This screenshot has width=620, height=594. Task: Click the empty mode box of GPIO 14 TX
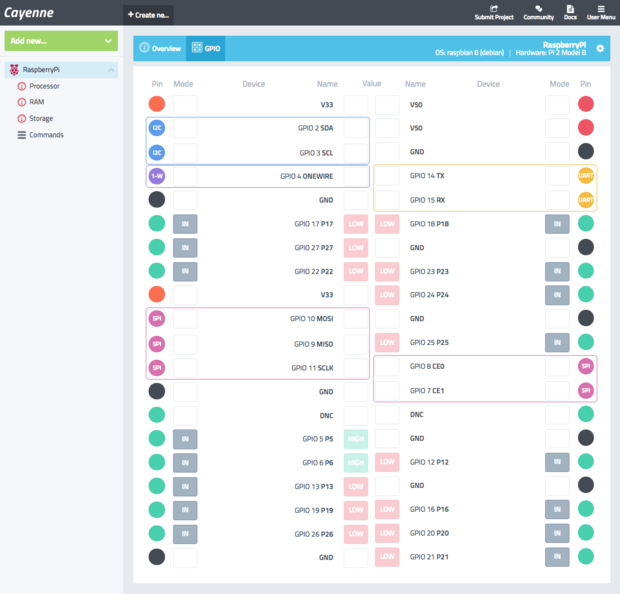click(x=557, y=176)
